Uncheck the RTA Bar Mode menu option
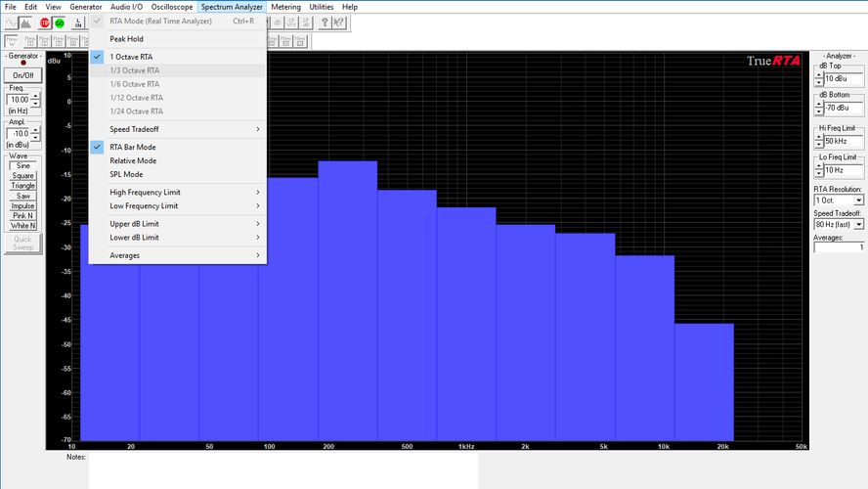 132,147
